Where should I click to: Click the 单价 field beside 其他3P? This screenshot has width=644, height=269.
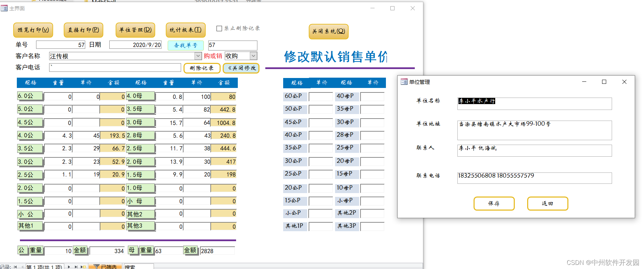372,226
